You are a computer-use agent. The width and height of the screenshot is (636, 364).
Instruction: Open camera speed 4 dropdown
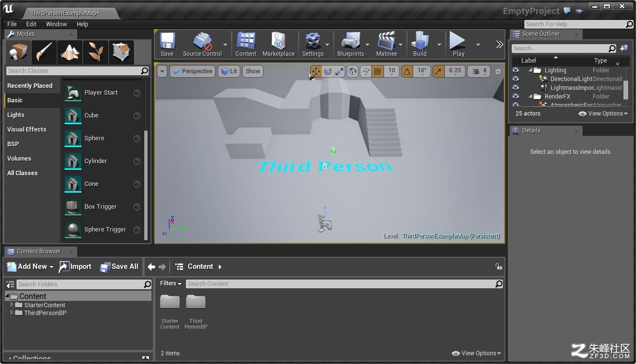coord(480,71)
